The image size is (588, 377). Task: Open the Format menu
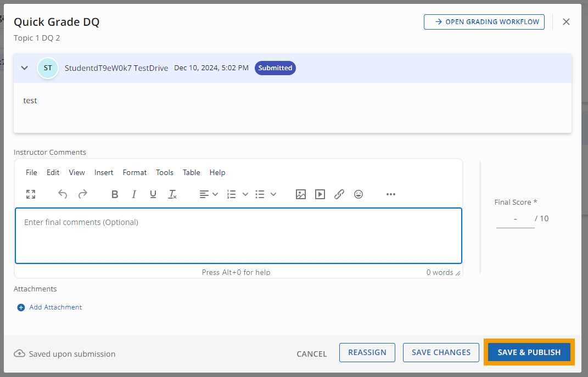[135, 172]
